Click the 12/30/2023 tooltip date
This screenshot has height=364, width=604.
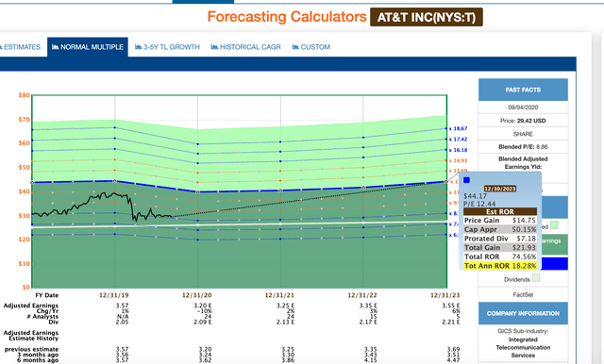[x=500, y=189]
